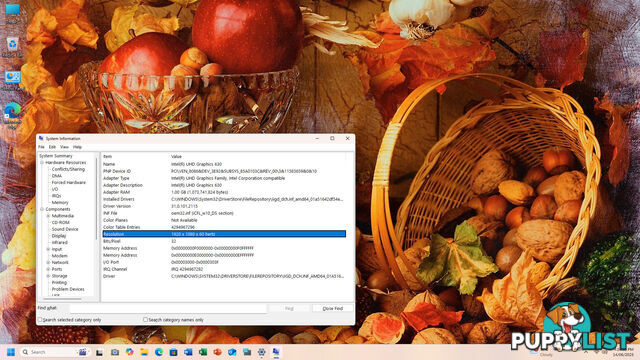Viewport: 640px width, 360px height.
Task: Select the Adapter RAM row
Action: (x=224, y=192)
